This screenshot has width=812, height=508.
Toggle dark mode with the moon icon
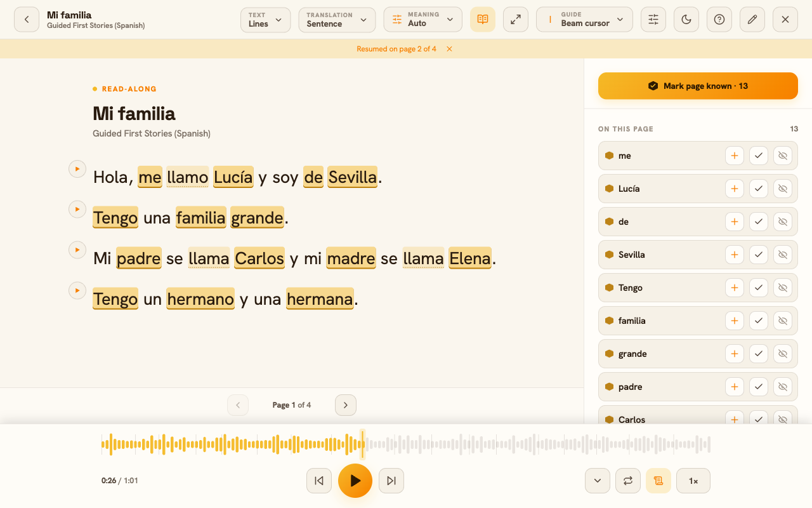(x=686, y=20)
